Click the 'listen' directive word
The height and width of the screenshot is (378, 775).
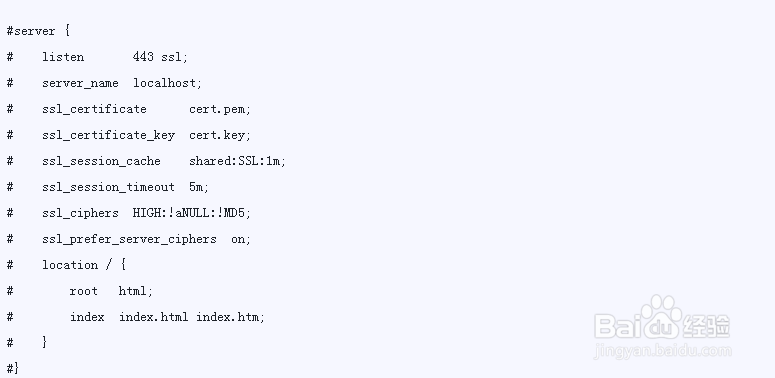tap(63, 57)
